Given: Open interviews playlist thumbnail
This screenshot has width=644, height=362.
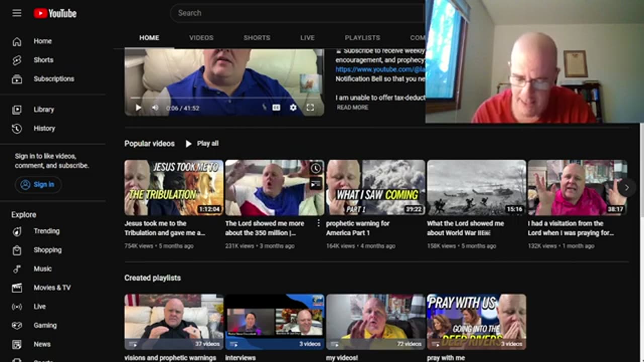Looking at the screenshot, I should click(275, 322).
